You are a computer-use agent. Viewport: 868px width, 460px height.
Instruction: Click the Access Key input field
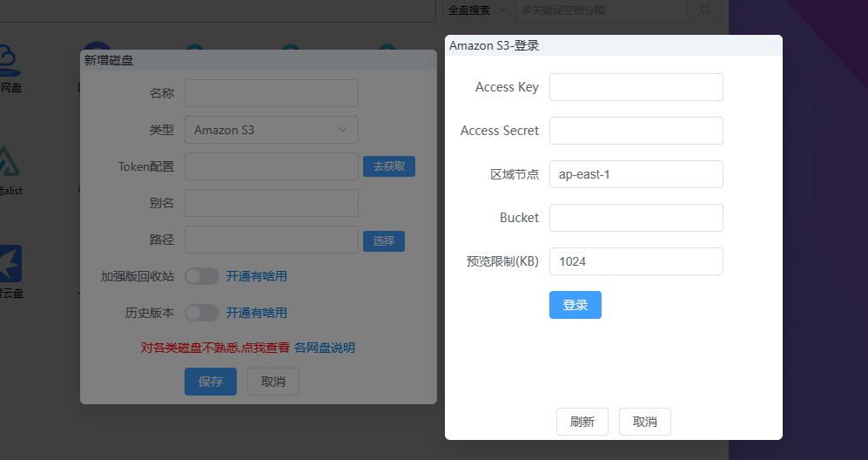[636, 87]
